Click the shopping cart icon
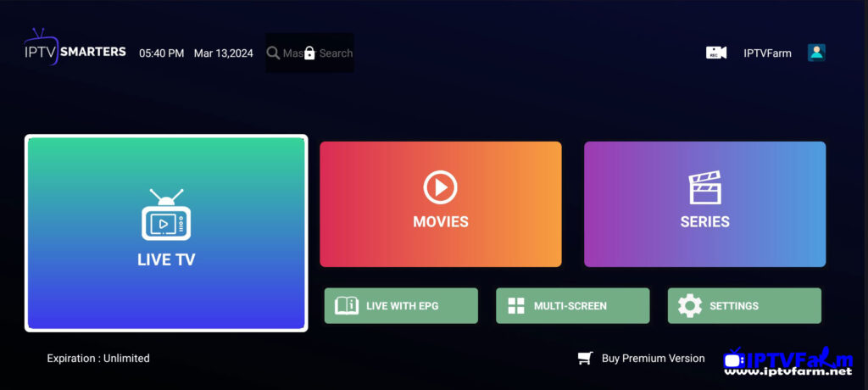 coord(585,359)
